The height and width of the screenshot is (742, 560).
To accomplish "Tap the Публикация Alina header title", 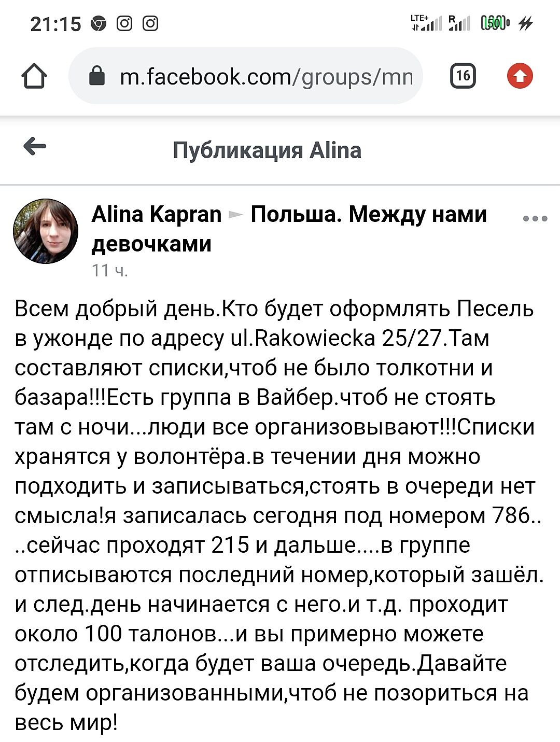I will click(267, 150).
